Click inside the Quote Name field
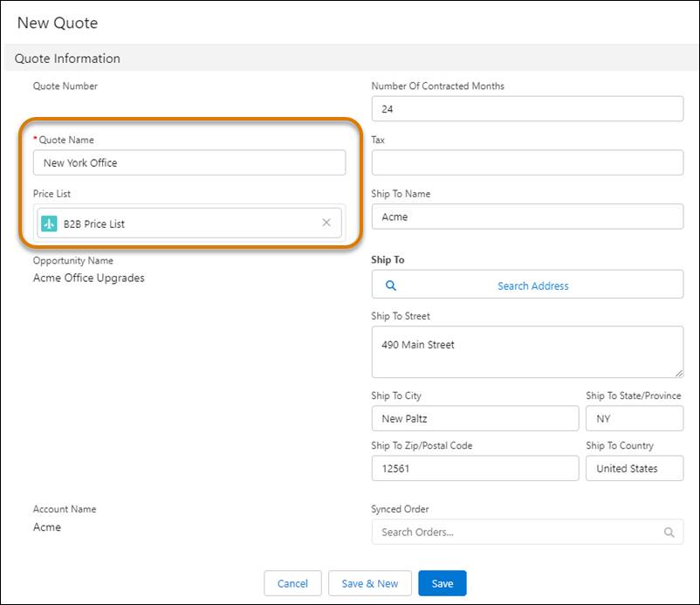Image resolution: width=700 pixels, height=605 pixels. [189, 162]
